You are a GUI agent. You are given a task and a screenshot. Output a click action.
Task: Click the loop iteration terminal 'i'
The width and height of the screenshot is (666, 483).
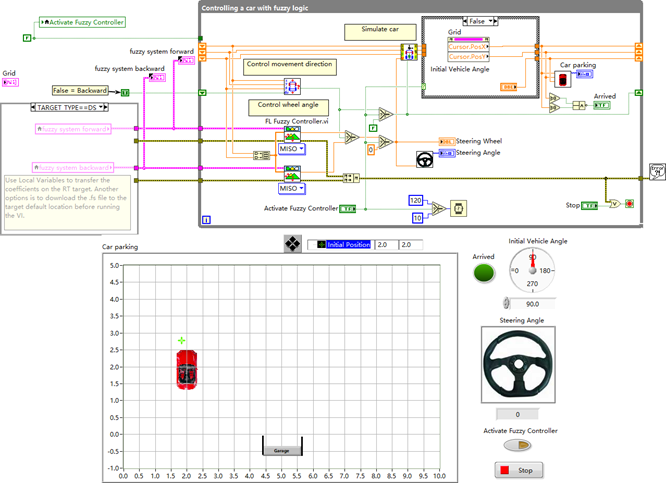click(x=206, y=220)
